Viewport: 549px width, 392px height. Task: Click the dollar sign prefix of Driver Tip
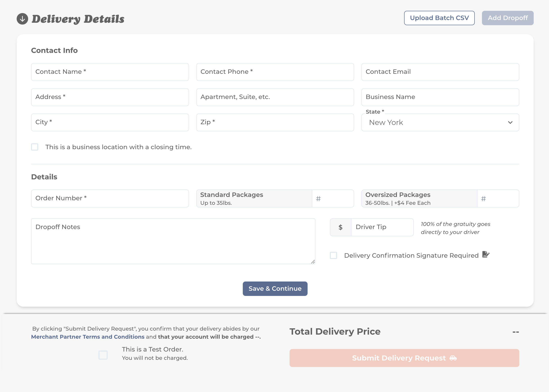340,227
